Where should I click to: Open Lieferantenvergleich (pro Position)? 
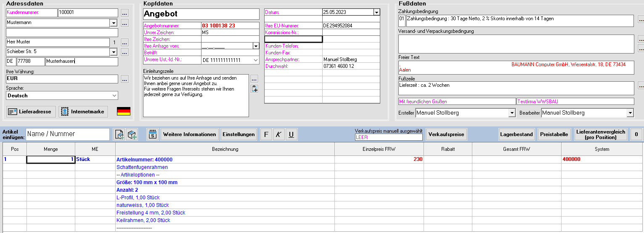[601, 134]
